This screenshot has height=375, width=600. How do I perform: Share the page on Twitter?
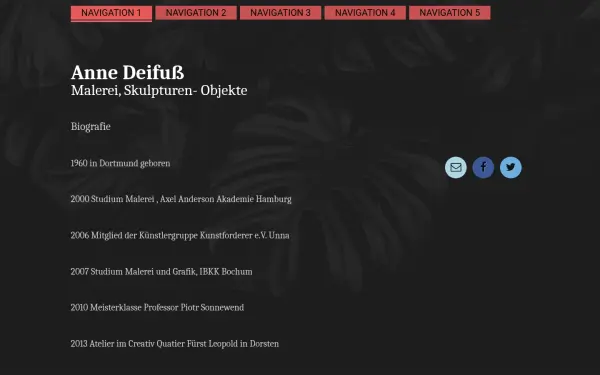510,168
